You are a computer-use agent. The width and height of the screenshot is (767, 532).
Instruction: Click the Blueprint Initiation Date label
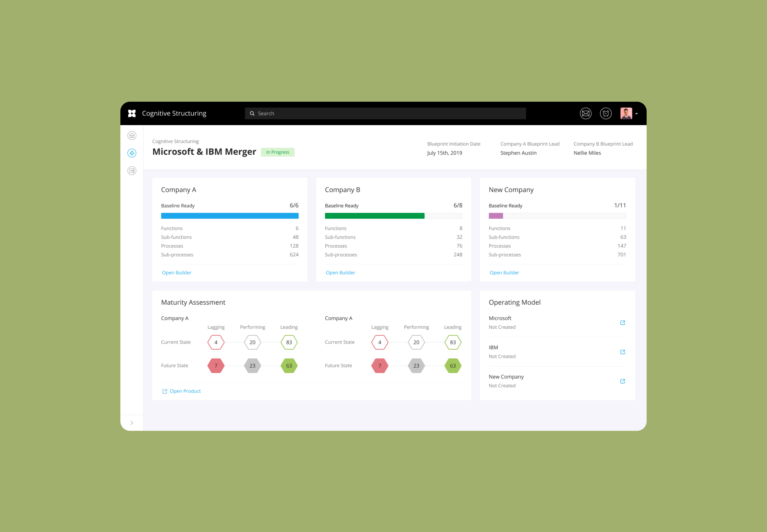(x=454, y=144)
